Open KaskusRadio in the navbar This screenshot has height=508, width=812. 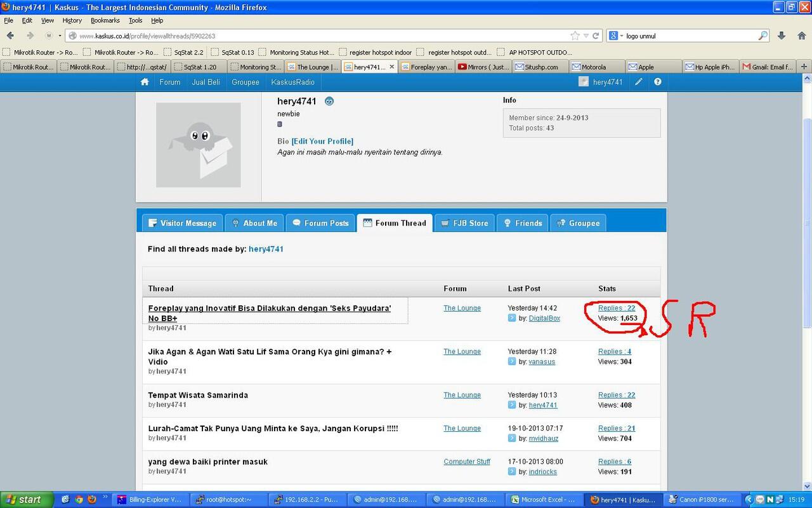(x=293, y=82)
